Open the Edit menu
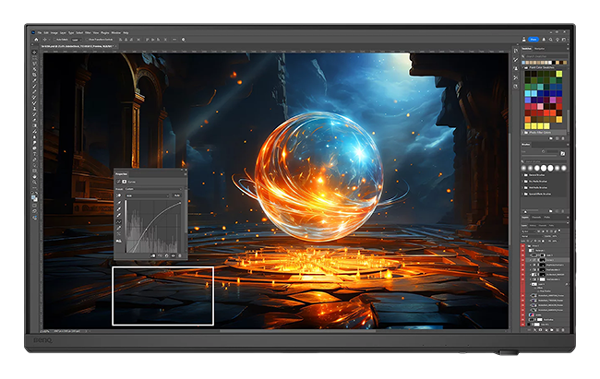 tap(46, 33)
